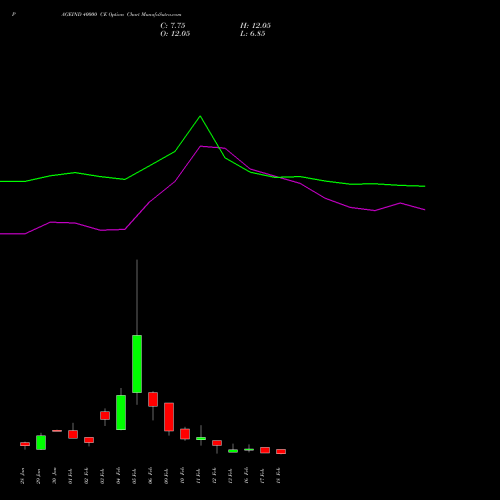Click the high value 'H: 12.05'
Viewport: 500px width, 500px height.
point(255,26)
